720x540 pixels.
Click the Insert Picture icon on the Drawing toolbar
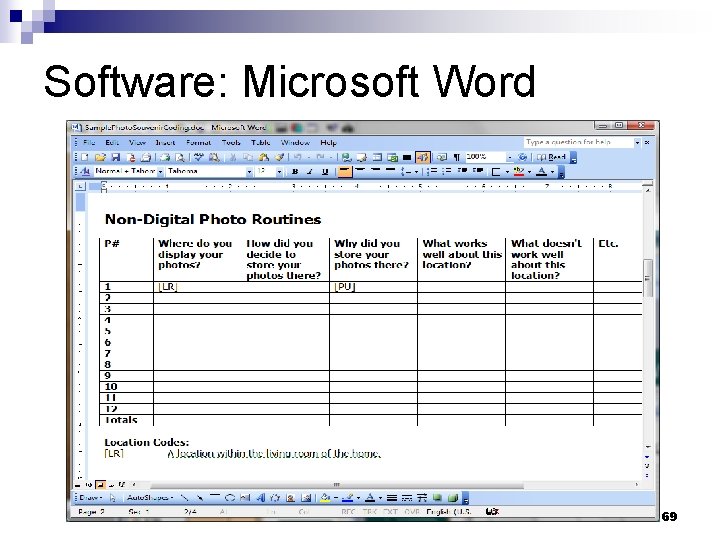306,498
